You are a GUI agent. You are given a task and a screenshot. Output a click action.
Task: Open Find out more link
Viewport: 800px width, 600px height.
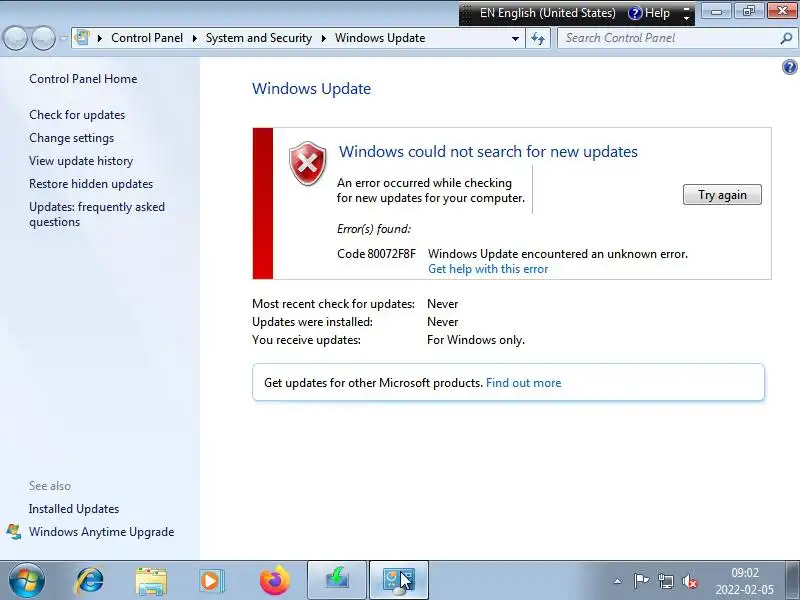pyautogui.click(x=523, y=383)
